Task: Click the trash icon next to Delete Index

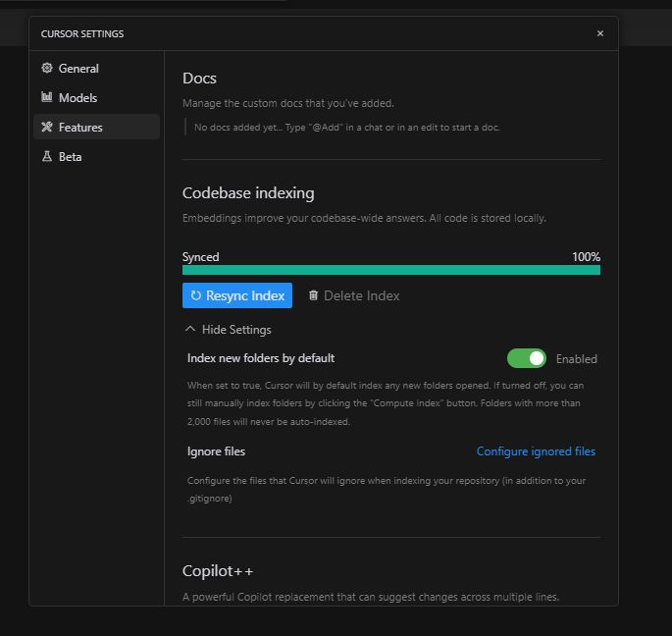Action: pos(313,295)
